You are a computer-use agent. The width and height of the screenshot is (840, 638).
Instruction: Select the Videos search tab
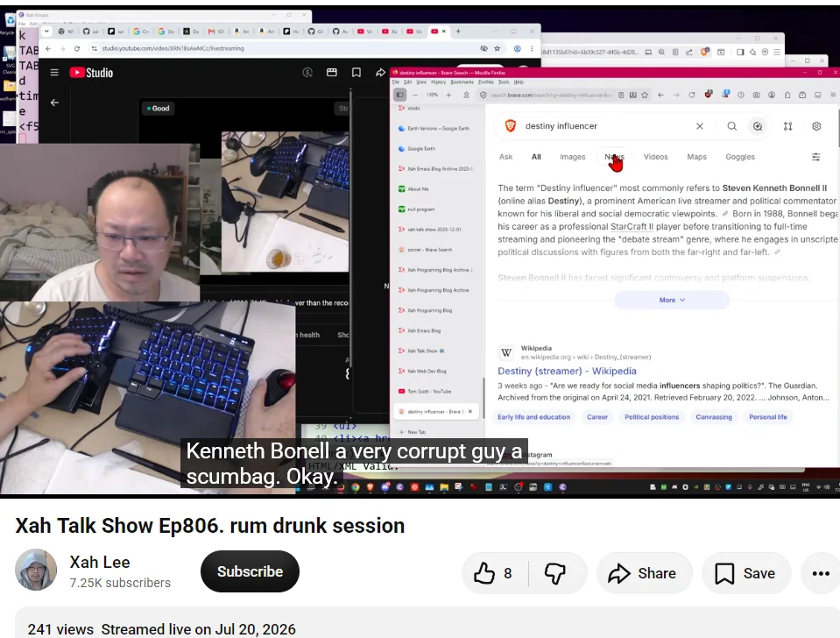656,157
